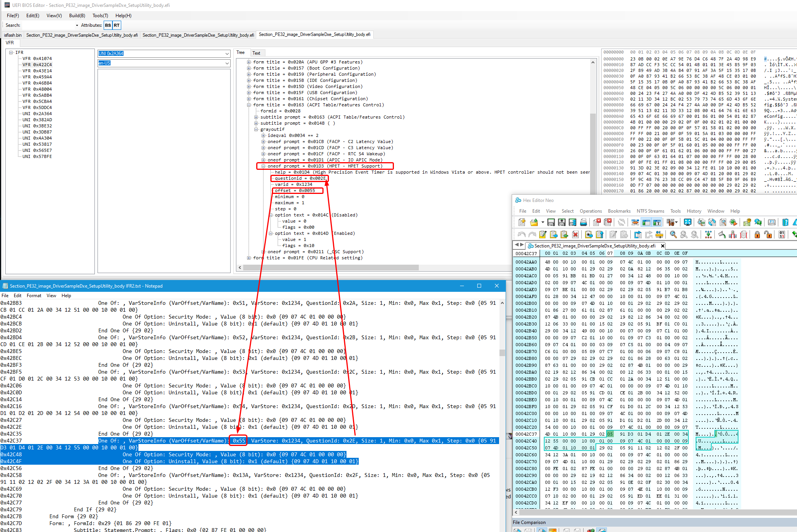Viewport: 797px width, 532px height.
Task: Click Close All documents icon
Action: click(607, 222)
